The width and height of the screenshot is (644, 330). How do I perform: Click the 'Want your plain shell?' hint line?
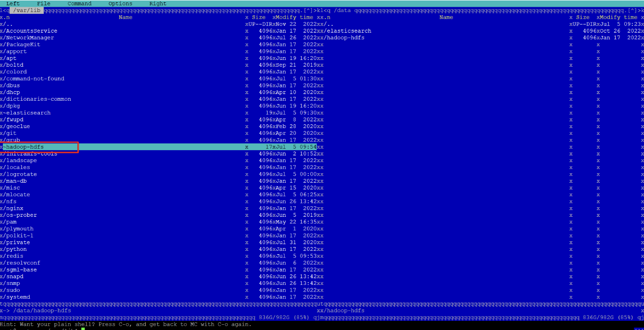pyautogui.click(x=126, y=324)
